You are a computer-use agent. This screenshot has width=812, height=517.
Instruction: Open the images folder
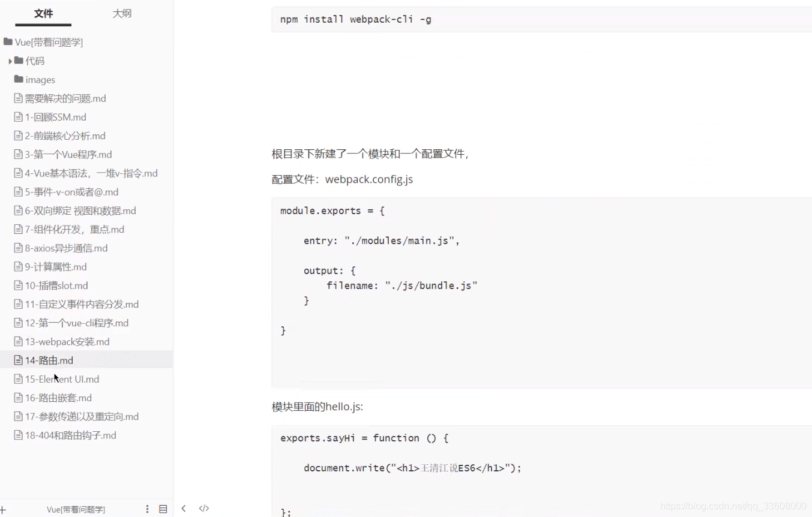pos(40,79)
